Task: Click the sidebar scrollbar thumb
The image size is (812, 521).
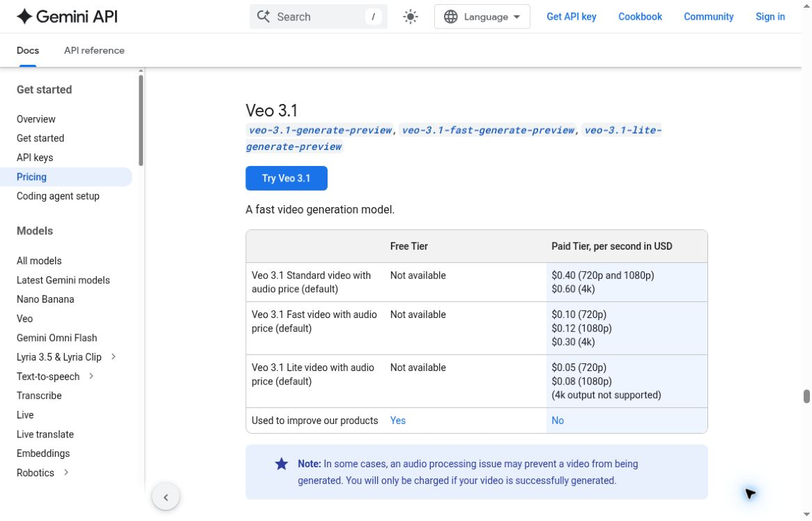Action: pyautogui.click(x=141, y=120)
